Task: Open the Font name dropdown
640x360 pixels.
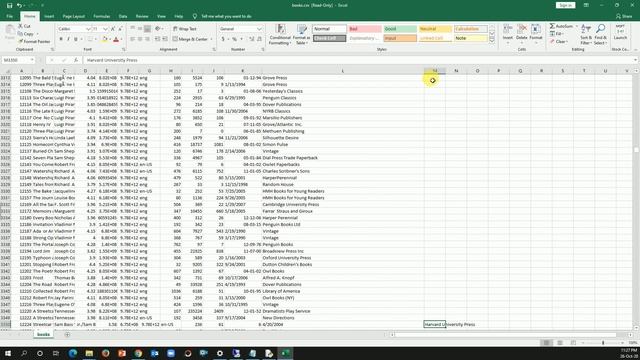Action: [88, 29]
